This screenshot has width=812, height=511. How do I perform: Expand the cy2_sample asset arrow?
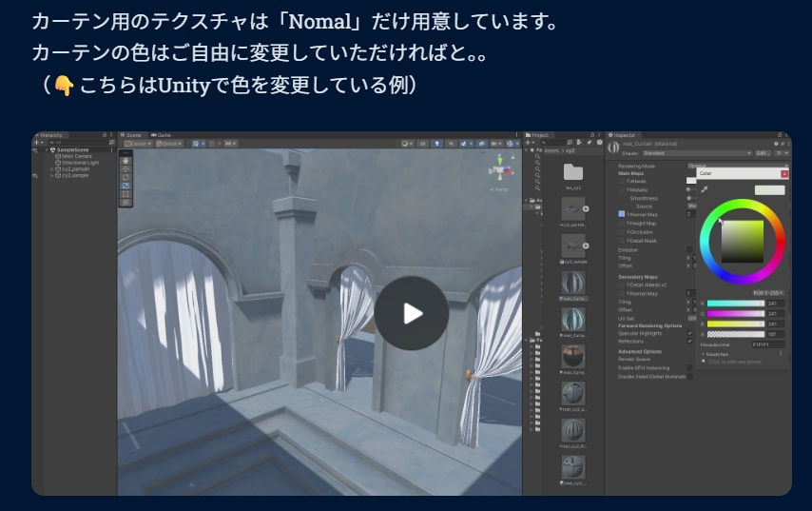pyautogui.click(x=586, y=246)
